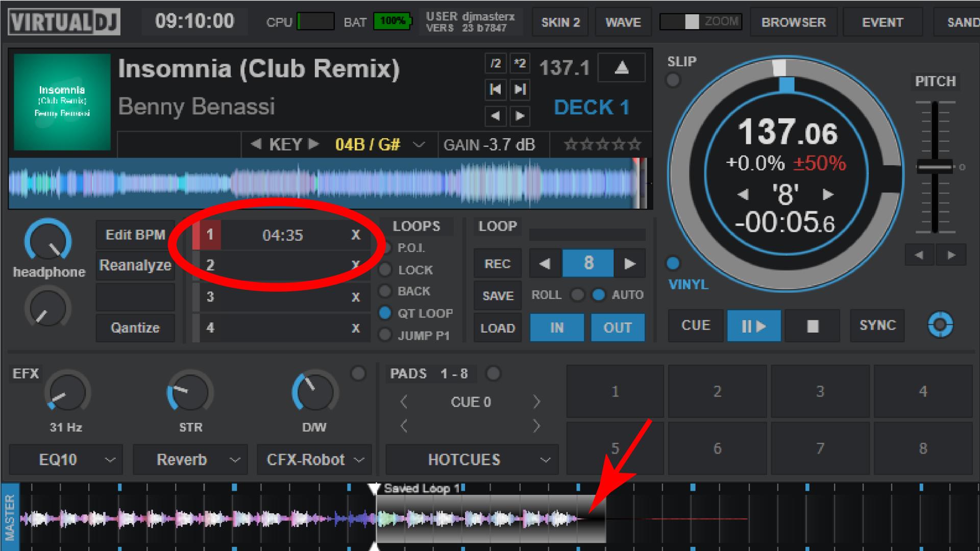Decrease jog value '8' left arrow
980x551 pixels.
pyautogui.click(x=744, y=194)
